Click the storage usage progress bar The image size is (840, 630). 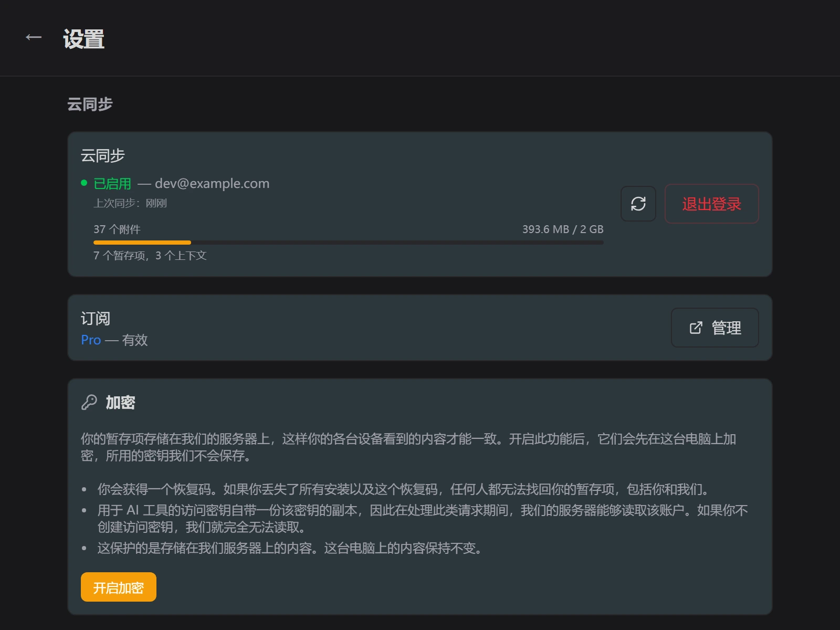point(349,243)
